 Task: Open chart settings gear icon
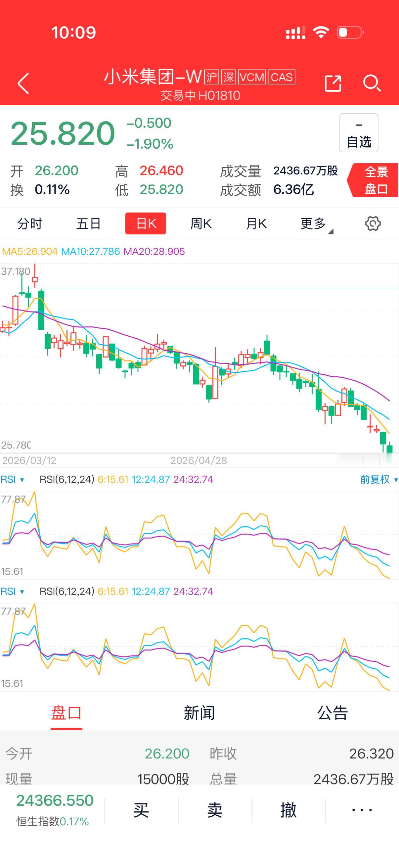point(373,224)
